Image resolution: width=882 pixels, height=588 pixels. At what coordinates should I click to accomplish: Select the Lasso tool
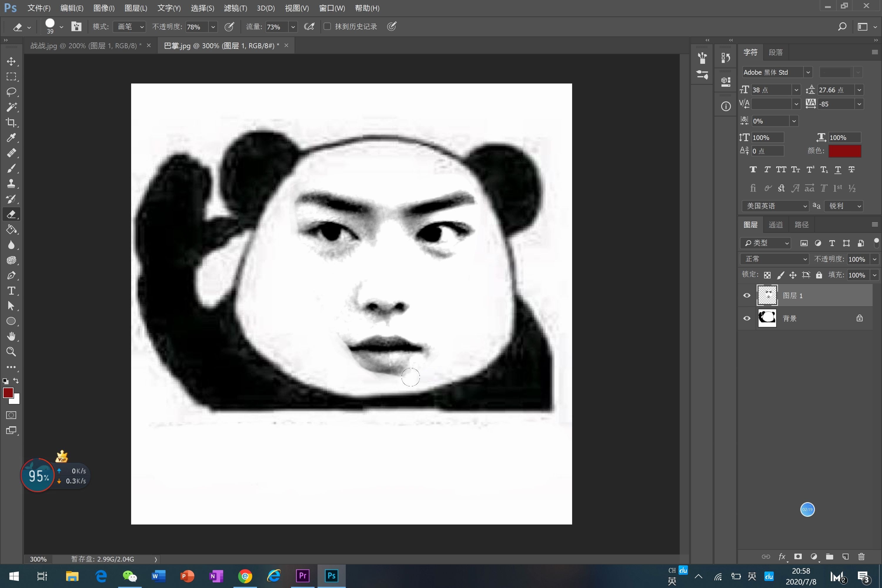[11, 92]
